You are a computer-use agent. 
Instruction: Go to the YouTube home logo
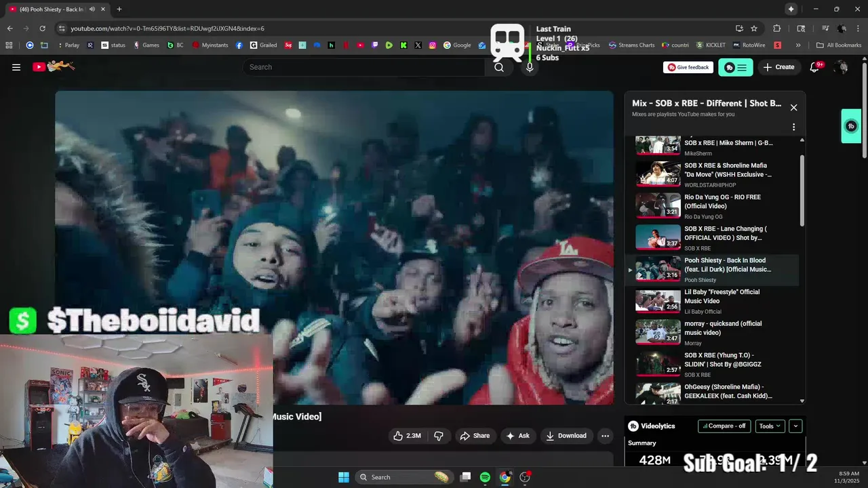(x=53, y=66)
